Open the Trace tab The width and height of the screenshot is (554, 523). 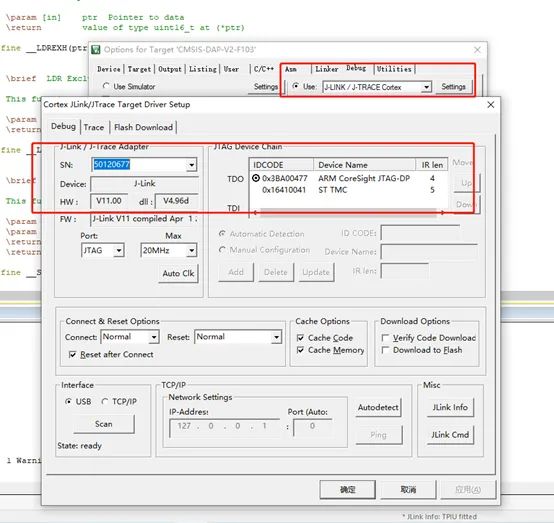tap(94, 128)
